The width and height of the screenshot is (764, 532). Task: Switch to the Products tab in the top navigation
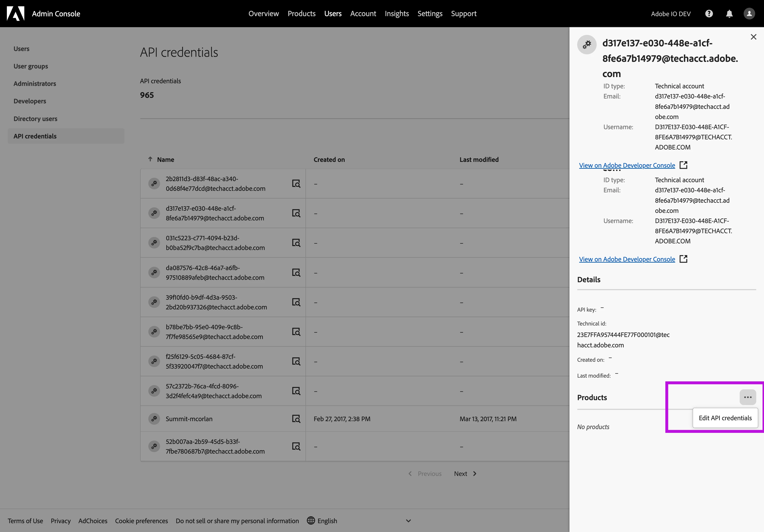302,14
